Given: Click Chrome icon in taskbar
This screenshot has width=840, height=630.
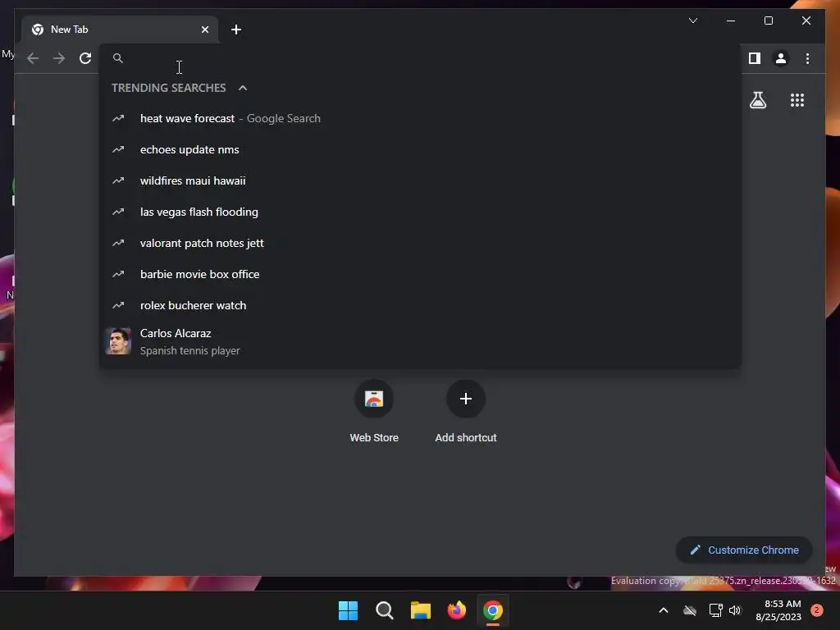Looking at the screenshot, I should coord(493,610).
